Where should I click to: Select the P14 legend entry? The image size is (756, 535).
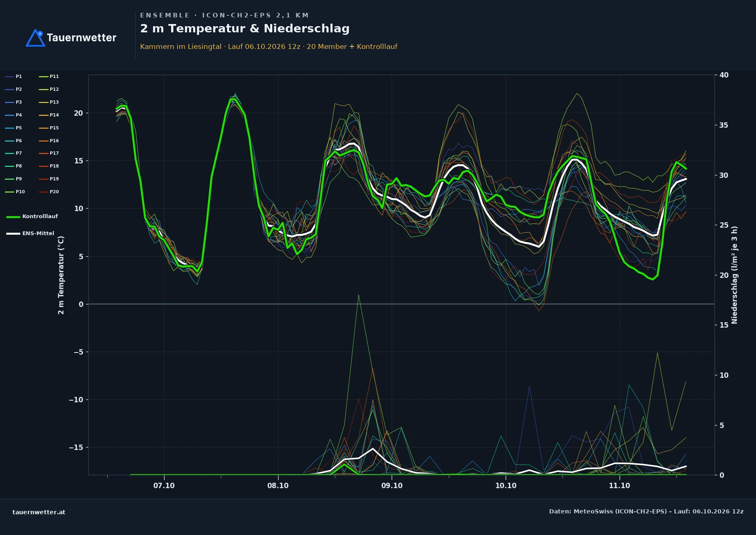[49, 115]
